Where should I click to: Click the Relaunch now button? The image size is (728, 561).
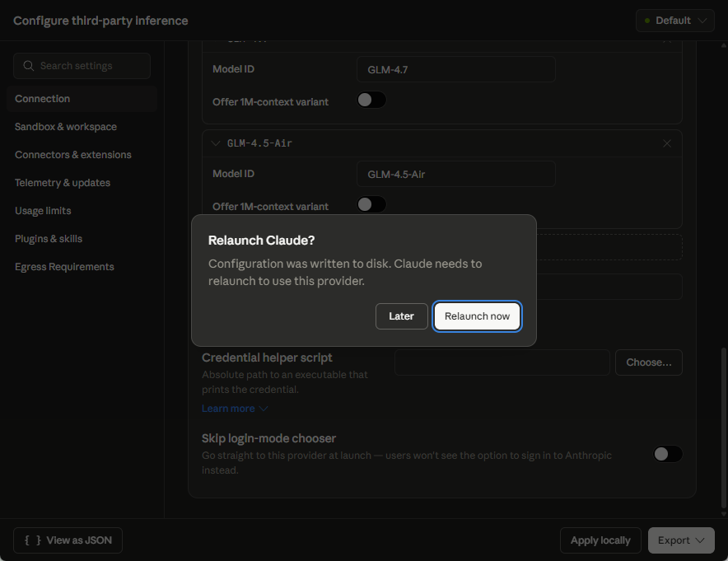pos(477,316)
